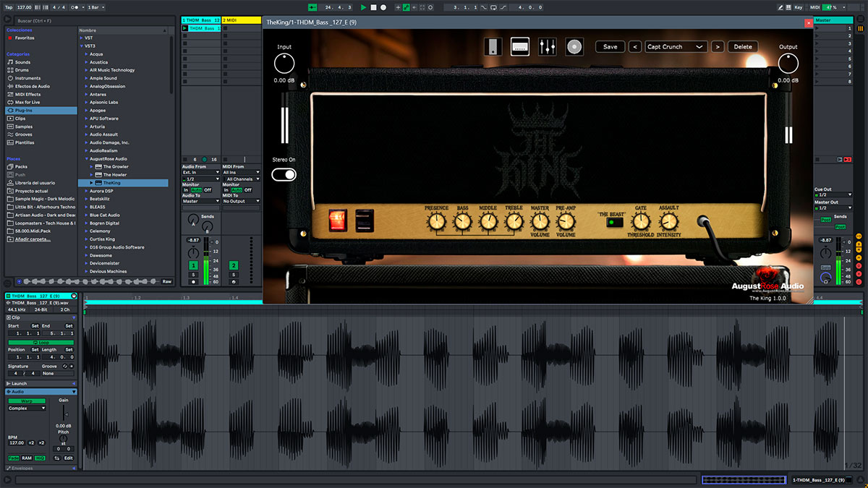Screen dimensions: 868x488
Task: Toggle the Warp button in the Audio section
Action: [x=27, y=401]
